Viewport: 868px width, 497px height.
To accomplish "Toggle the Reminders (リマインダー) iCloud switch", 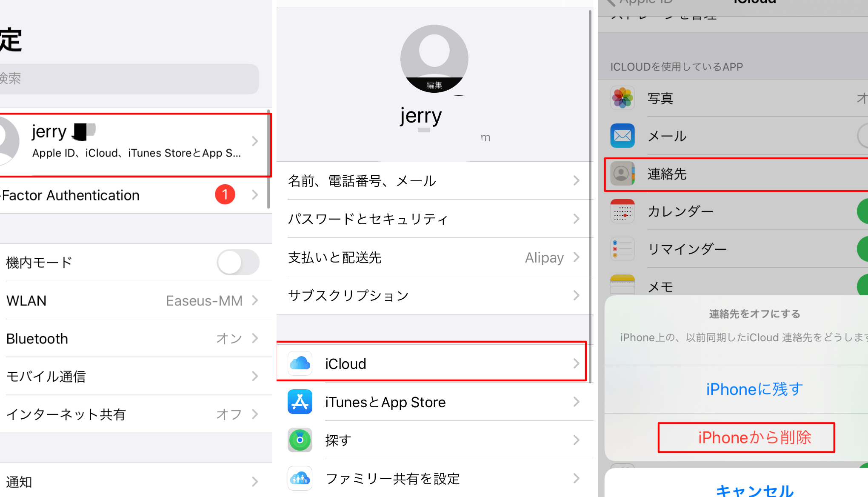I will pyautogui.click(x=862, y=249).
